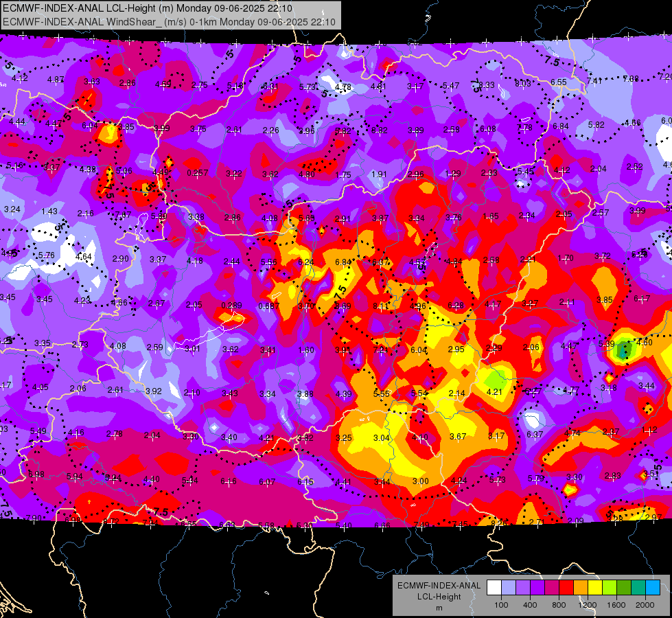Click the legend tick label '1600'
The image size is (672, 618).
tap(616, 605)
